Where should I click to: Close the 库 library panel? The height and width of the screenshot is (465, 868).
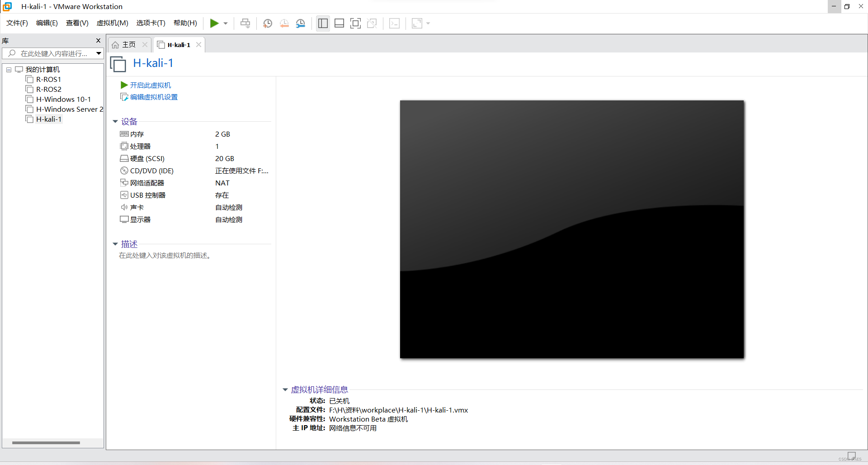[x=99, y=41]
